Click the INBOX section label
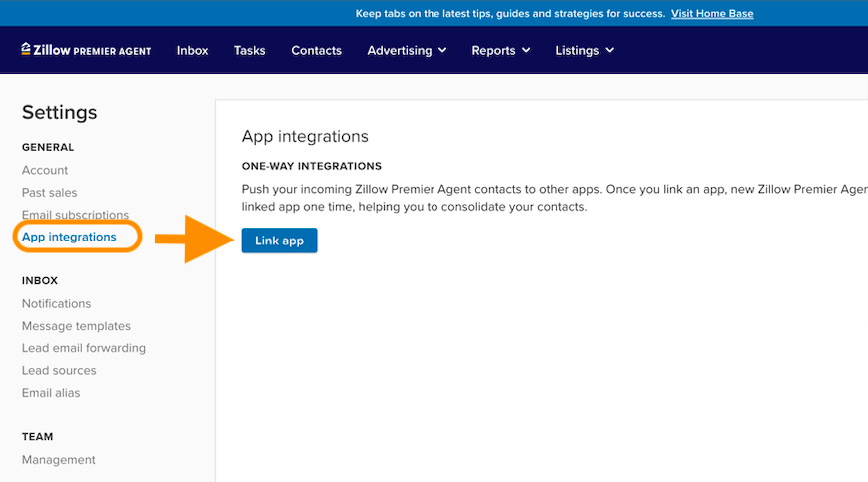The width and height of the screenshot is (868, 482). tap(40, 280)
